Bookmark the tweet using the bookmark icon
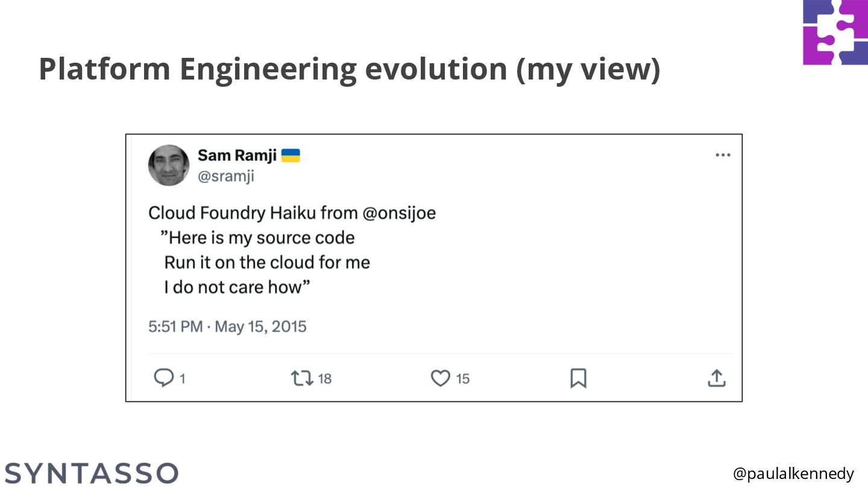Image resolution: width=868 pixels, height=488 pixels. (x=578, y=378)
